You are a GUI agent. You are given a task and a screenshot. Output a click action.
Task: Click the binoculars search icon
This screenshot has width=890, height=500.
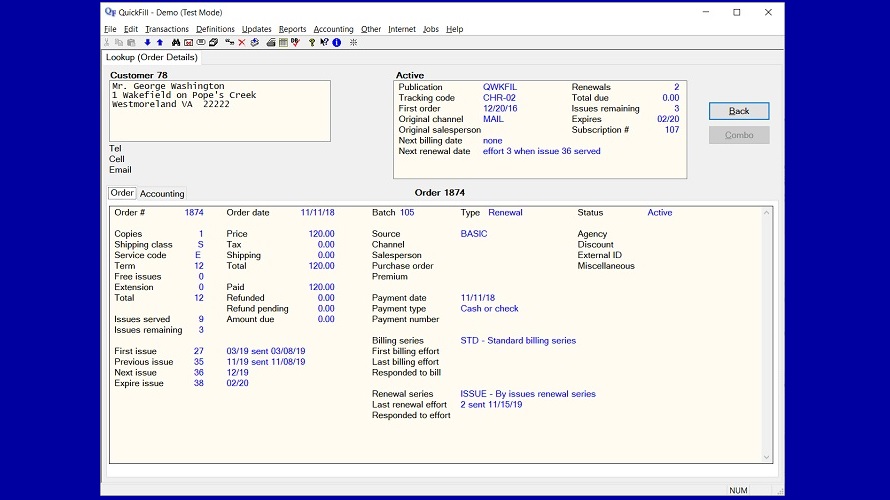coord(176,43)
